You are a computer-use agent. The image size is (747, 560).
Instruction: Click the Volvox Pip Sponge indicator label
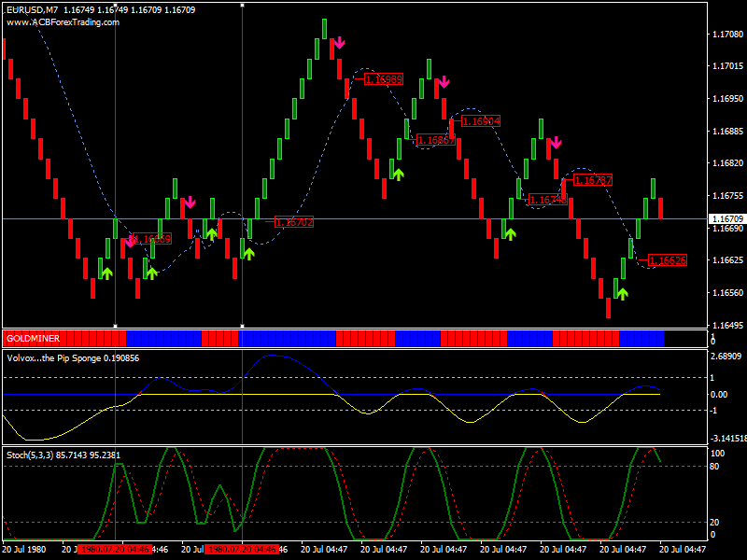pyautogui.click(x=73, y=357)
